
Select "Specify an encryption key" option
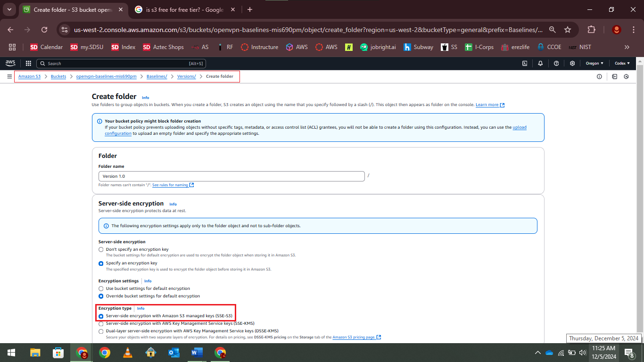[x=101, y=263]
